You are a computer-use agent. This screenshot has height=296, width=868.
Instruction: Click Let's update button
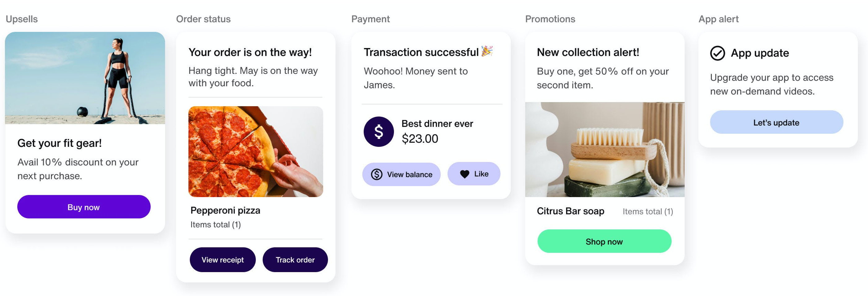point(776,122)
